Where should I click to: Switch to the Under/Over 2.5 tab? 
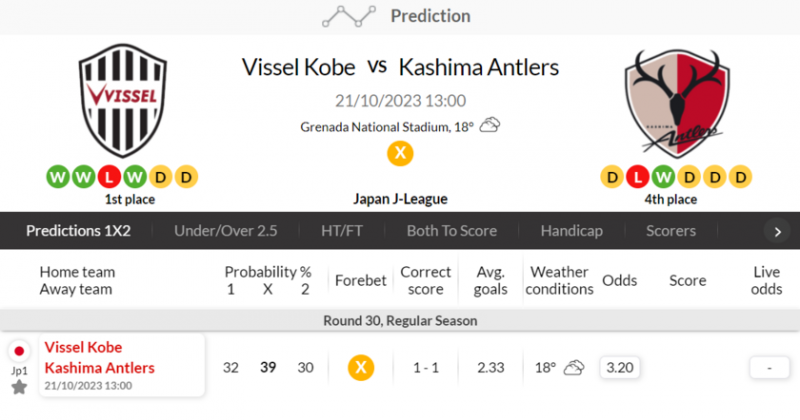click(225, 230)
